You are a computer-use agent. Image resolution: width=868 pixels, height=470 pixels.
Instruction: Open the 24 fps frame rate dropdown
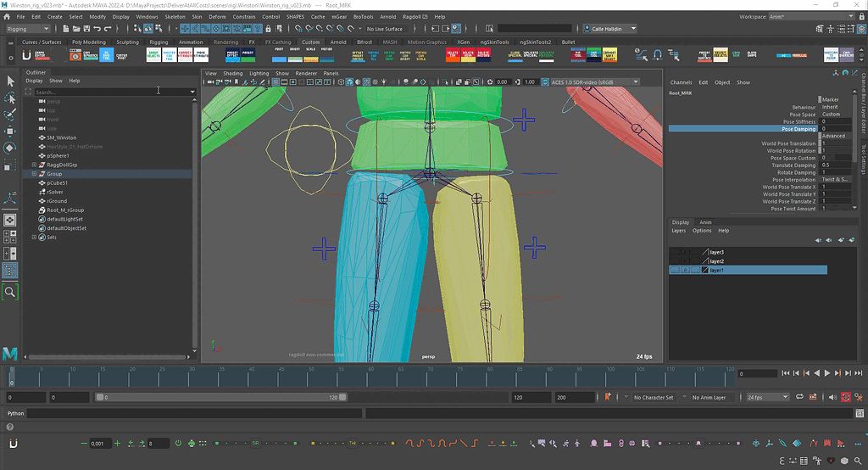767,397
